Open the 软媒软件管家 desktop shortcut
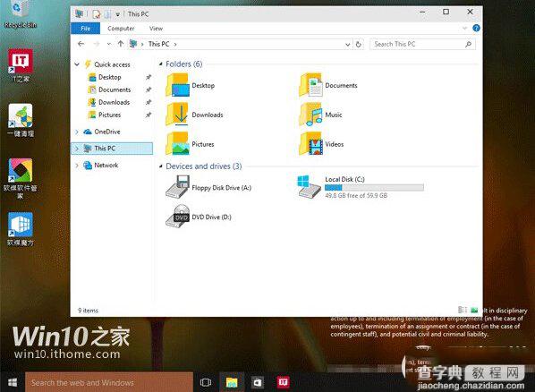 tap(21, 179)
